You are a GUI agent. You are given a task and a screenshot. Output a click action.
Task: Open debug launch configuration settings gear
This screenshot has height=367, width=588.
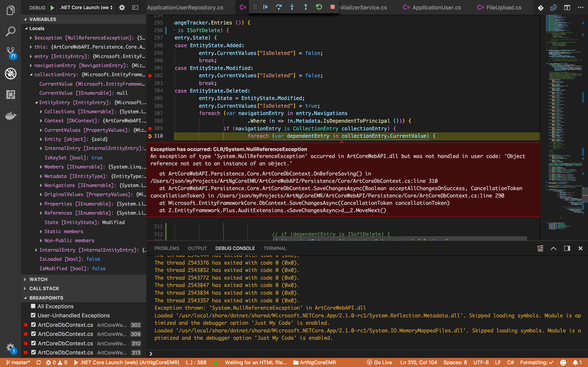click(x=122, y=8)
